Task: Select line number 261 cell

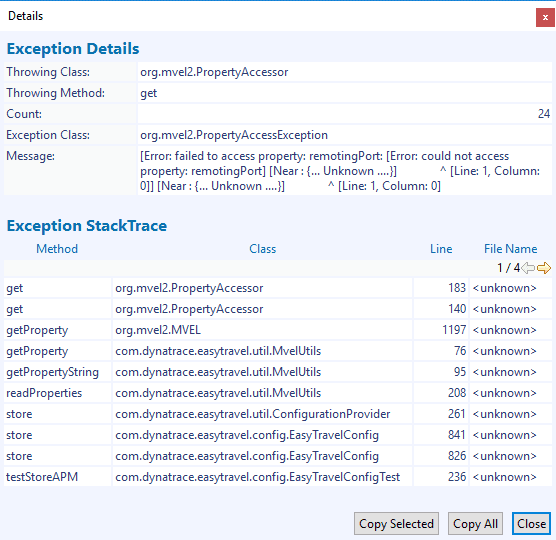Action: pyautogui.click(x=441, y=414)
